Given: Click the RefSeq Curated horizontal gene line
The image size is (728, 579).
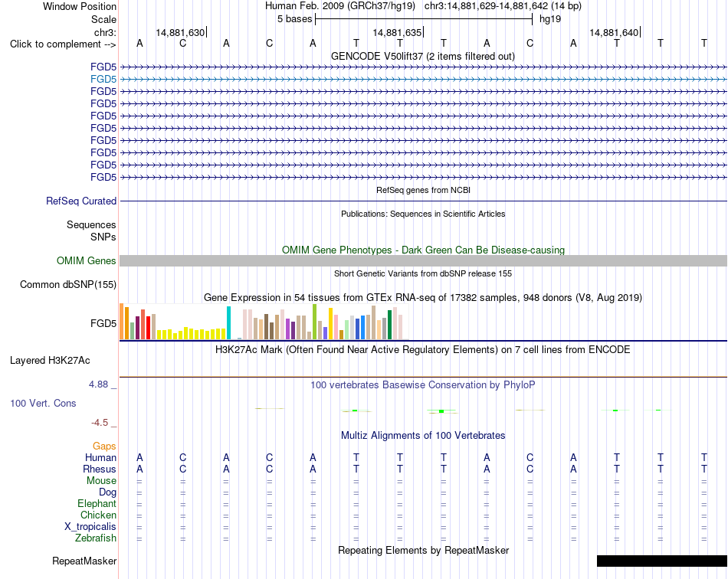Looking at the screenshot, I should (x=423, y=201).
